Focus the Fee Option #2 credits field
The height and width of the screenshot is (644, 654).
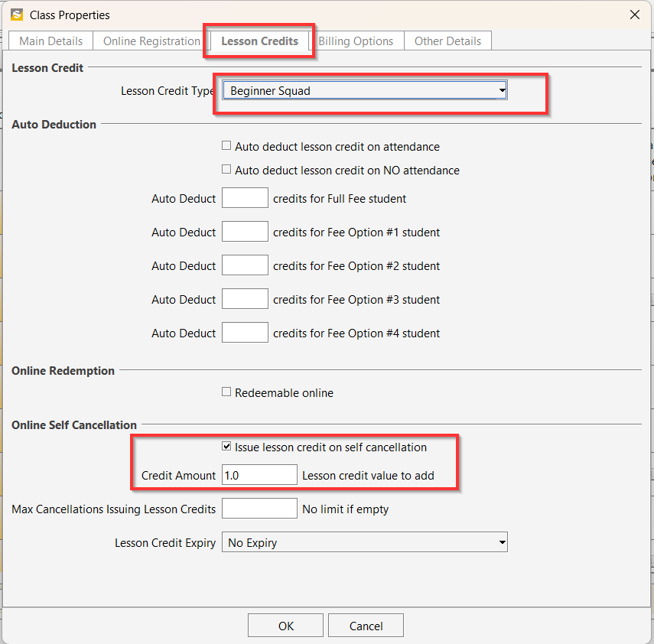point(245,266)
